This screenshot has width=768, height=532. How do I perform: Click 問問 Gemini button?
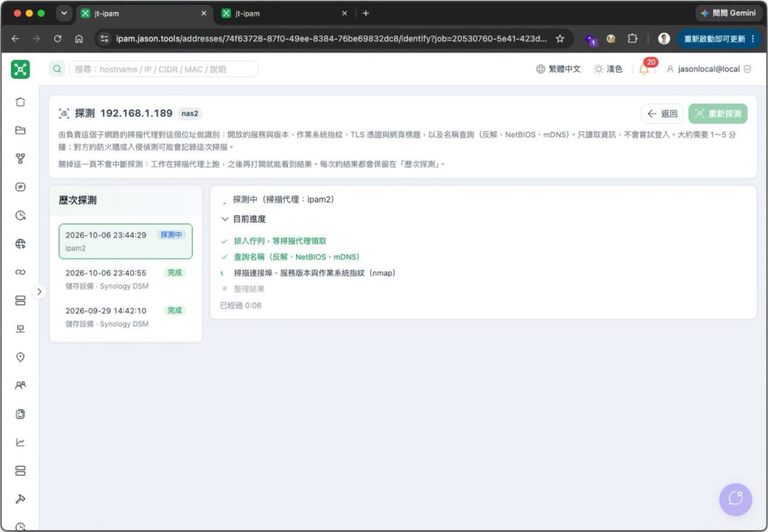coord(728,13)
